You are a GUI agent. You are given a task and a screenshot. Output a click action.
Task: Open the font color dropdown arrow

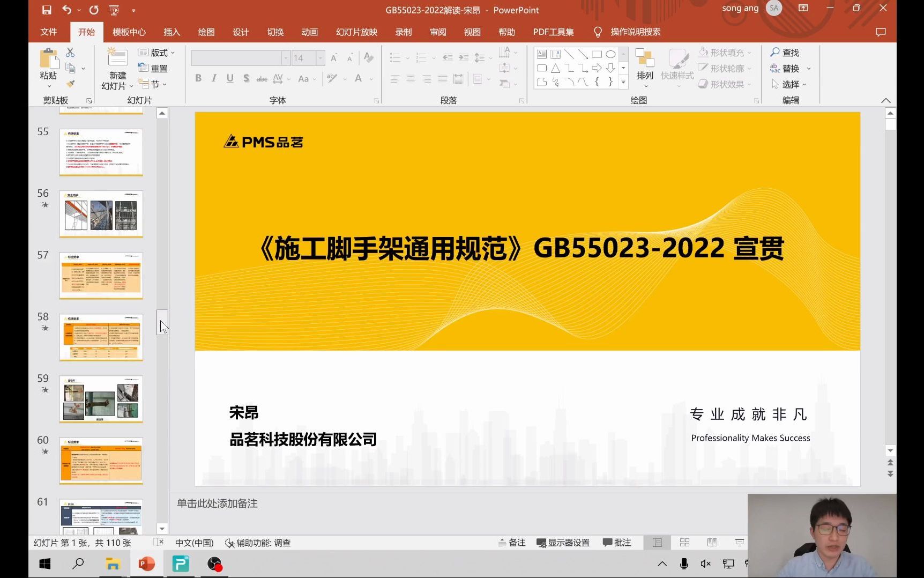(371, 79)
